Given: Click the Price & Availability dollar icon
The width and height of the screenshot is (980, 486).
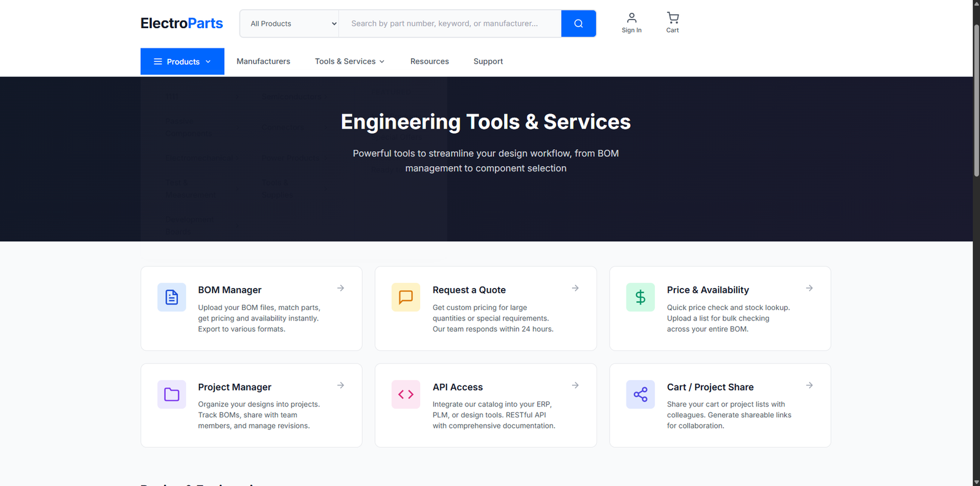Looking at the screenshot, I should click(640, 297).
